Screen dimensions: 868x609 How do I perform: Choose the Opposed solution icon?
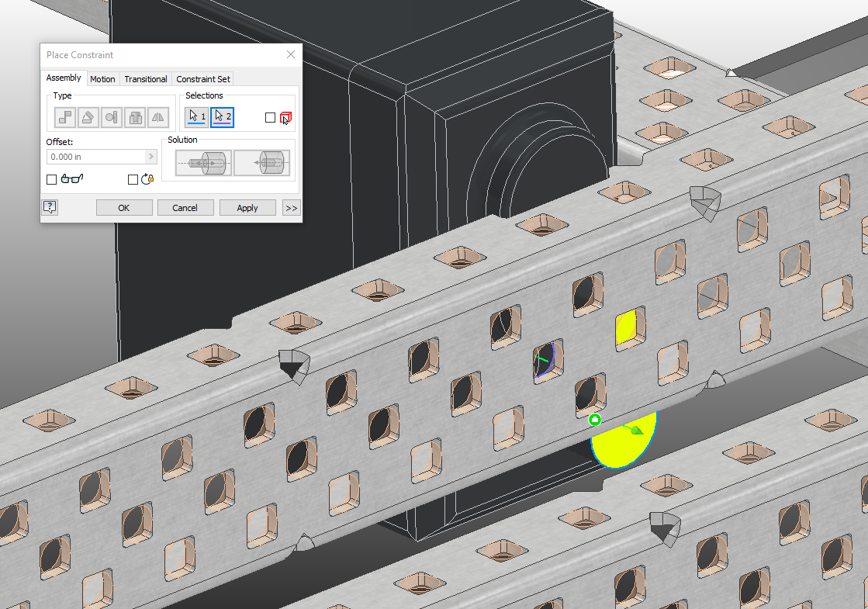click(204, 163)
